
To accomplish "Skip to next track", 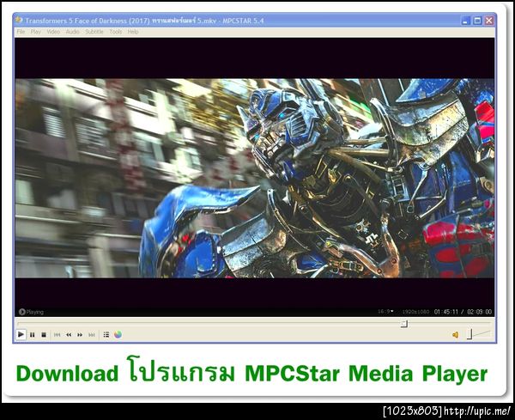I will tap(92, 335).
